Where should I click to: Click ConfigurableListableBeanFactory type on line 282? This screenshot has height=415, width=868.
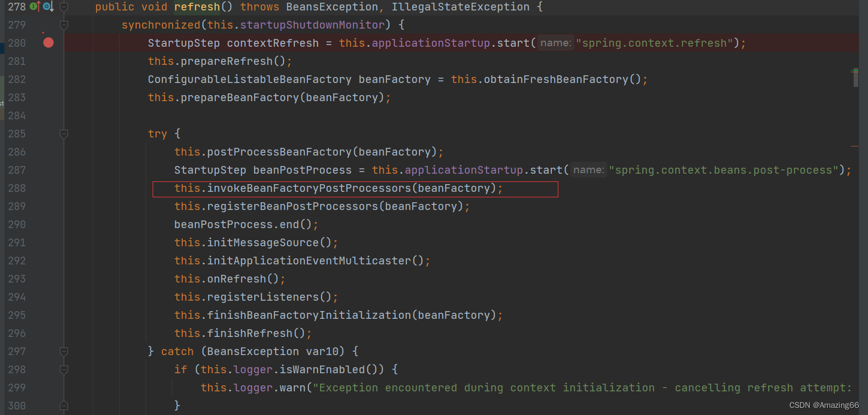tap(250, 79)
